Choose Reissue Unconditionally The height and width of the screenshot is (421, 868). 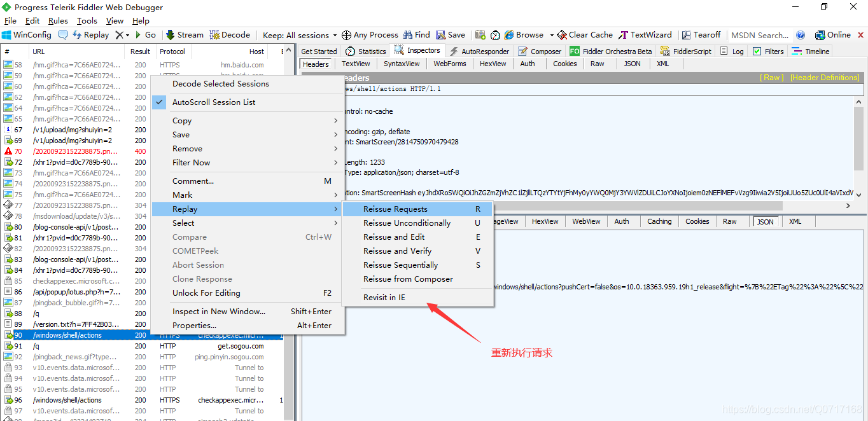(417, 223)
